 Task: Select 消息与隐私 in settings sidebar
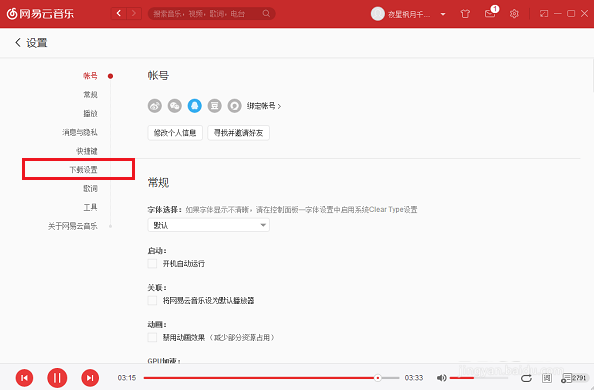[x=80, y=132]
